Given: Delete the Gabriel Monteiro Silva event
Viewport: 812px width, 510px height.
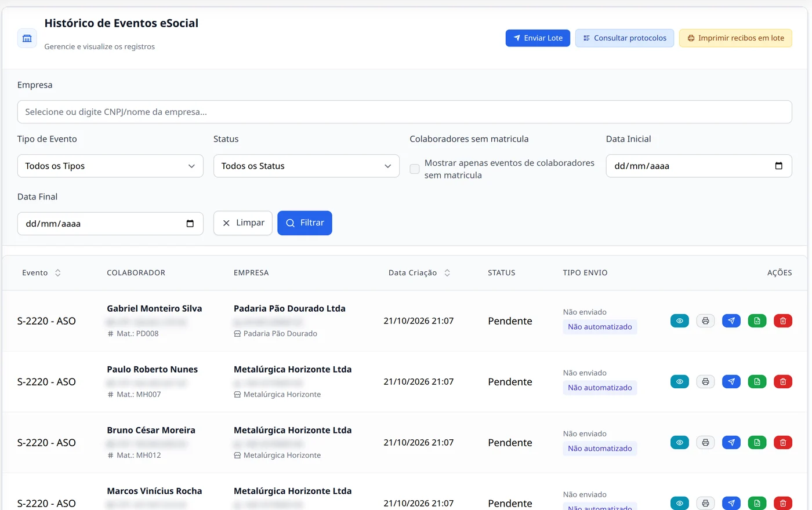Looking at the screenshot, I should tap(783, 320).
